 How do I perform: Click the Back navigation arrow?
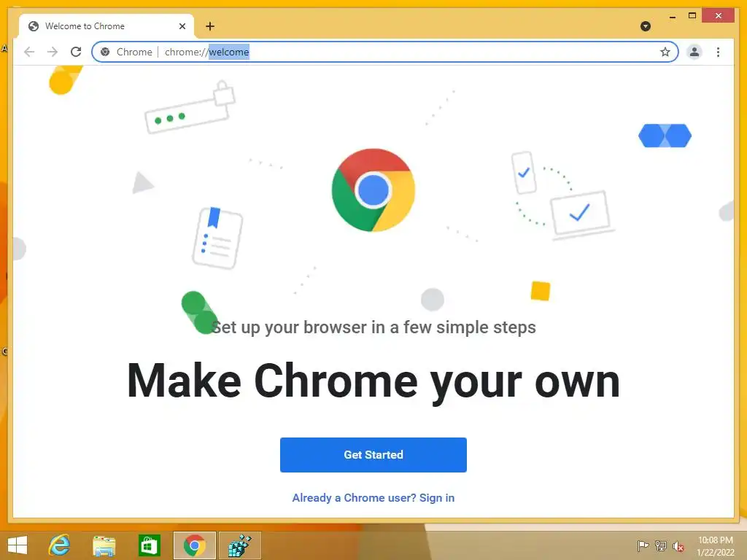[29, 52]
